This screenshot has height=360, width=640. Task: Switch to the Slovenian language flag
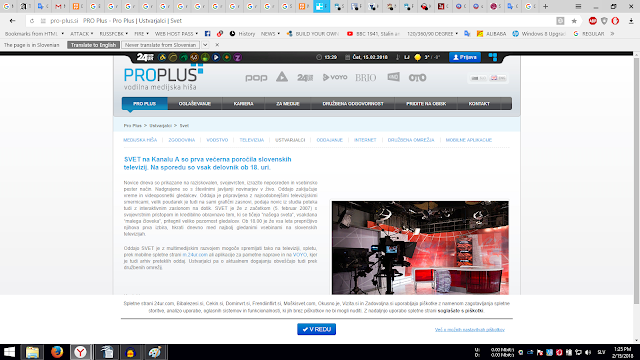[x=478, y=78]
